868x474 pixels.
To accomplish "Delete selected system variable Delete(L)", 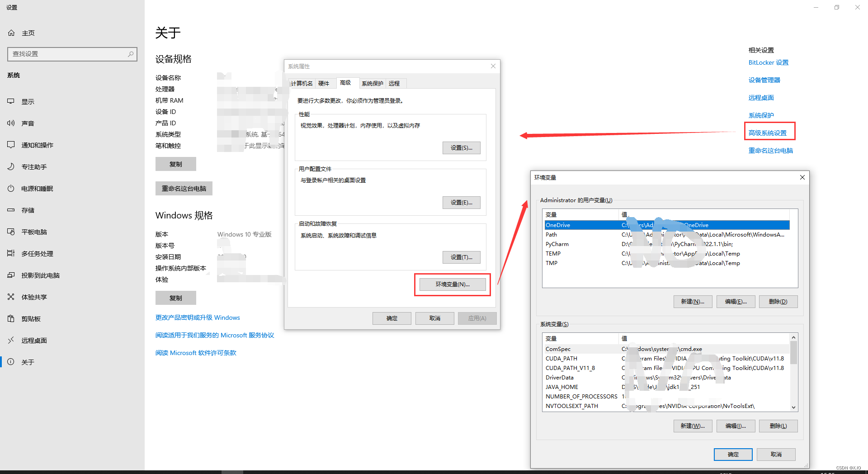I will click(778, 426).
